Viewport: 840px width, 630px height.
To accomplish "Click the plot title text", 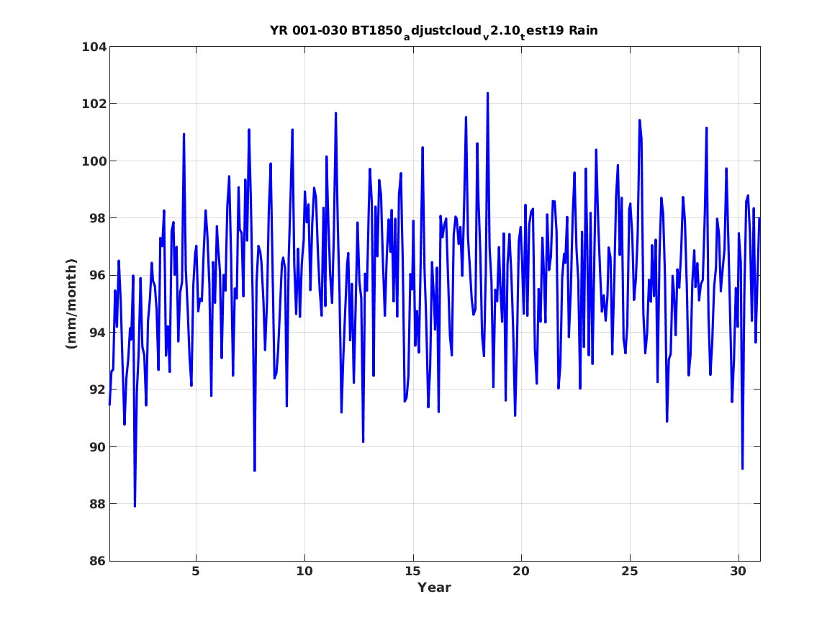I will (x=434, y=32).
